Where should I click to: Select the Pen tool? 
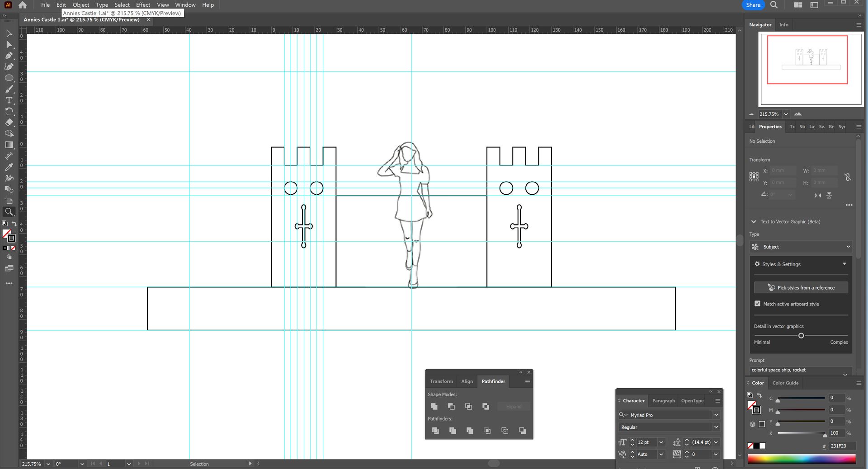[x=9, y=56]
